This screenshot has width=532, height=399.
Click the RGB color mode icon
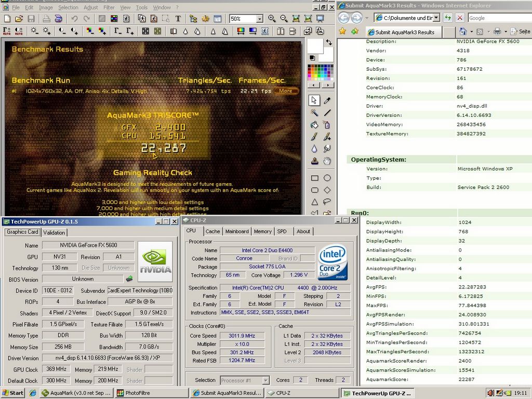[x=114, y=19]
